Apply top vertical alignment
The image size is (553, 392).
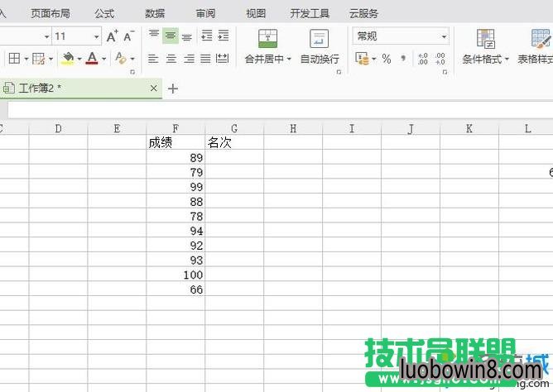(154, 35)
